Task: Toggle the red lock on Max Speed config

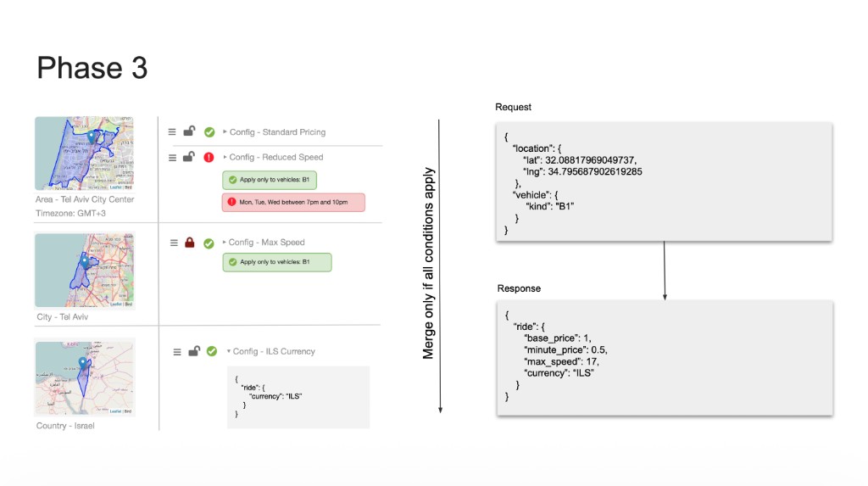Action: click(189, 243)
